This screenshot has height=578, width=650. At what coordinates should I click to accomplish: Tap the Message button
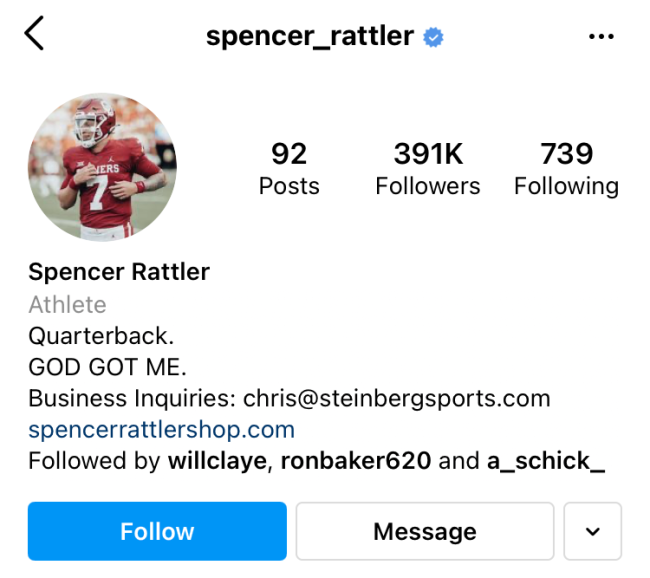tap(425, 531)
